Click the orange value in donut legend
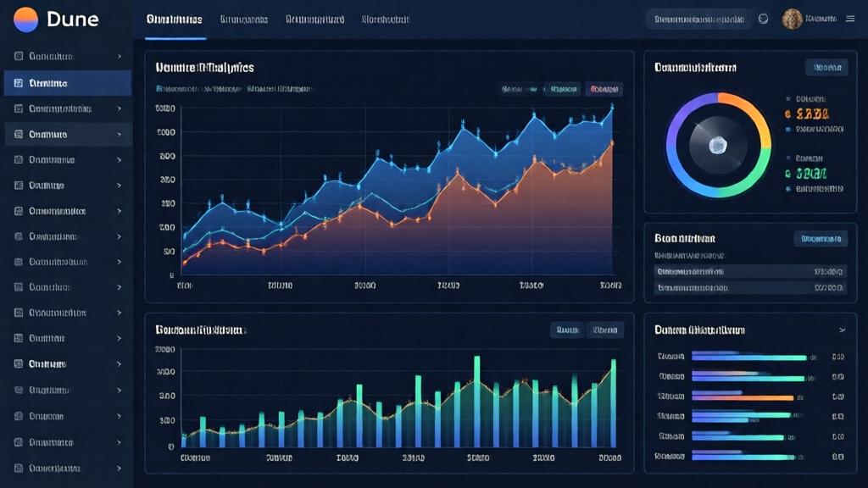This screenshot has height=488, width=868. click(x=812, y=114)
